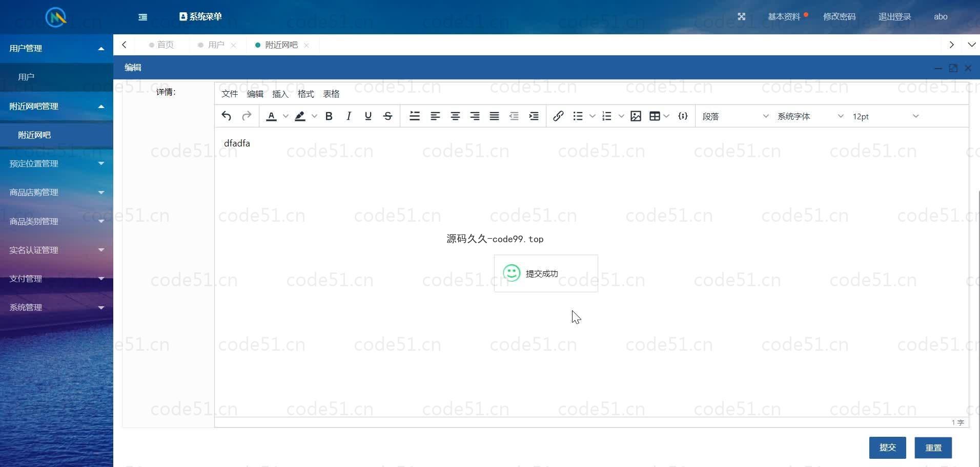This screenshot has height=467, width=980.
Task: Switch to the 附近网吧 tab
Action: tap(281, 45)
